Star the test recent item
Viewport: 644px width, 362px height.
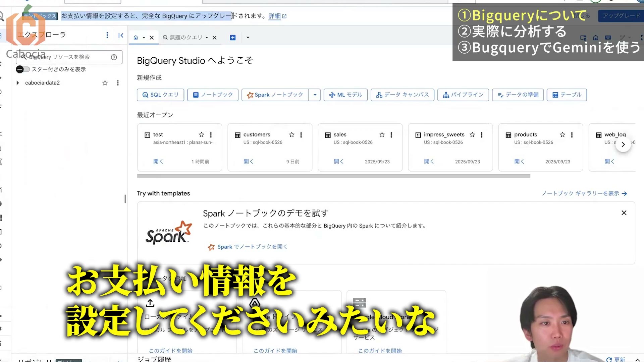[201, 135]
